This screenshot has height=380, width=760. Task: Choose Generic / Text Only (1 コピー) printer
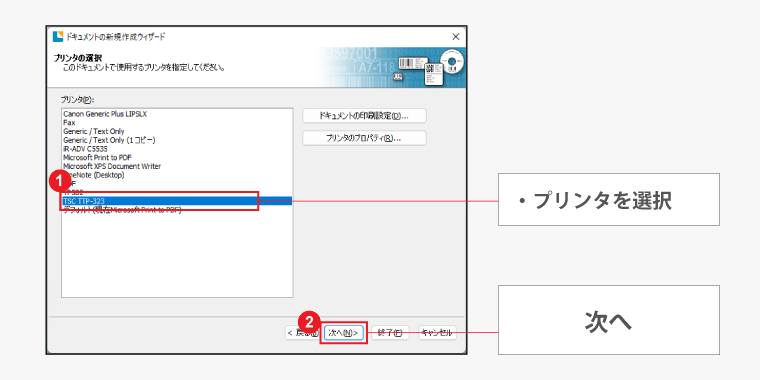[x=109, y=140]
